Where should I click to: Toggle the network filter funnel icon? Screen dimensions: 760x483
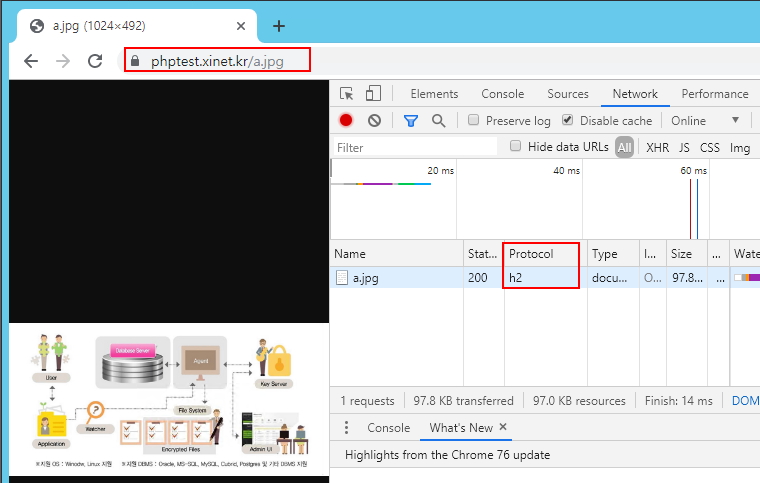coord(411,120)
